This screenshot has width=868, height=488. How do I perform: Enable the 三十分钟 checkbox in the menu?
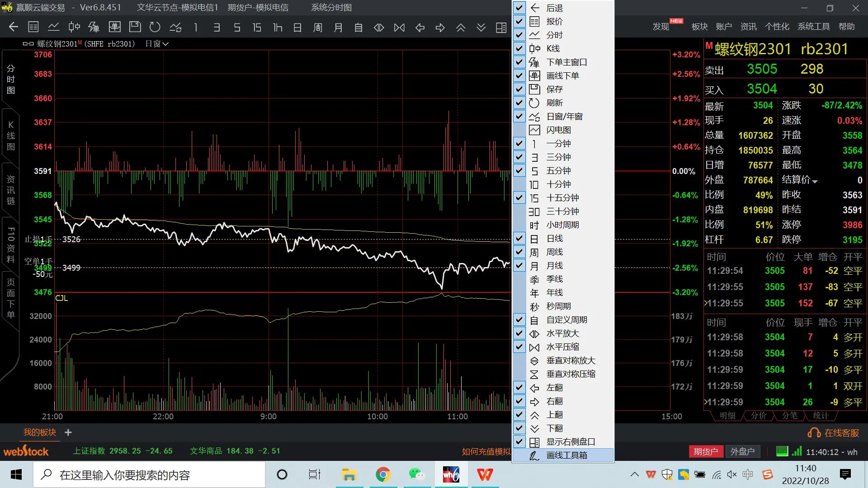point(519,211)
